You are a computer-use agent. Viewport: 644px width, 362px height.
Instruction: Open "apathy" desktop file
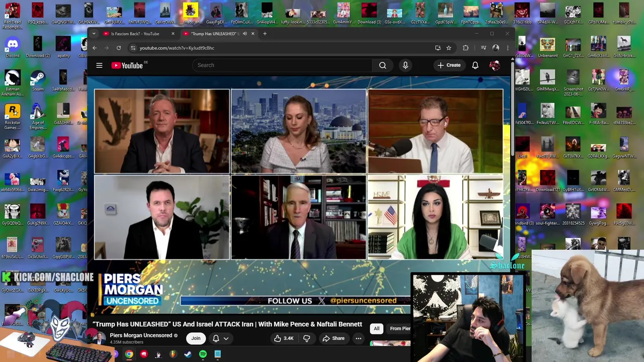[x=63, y=47]
